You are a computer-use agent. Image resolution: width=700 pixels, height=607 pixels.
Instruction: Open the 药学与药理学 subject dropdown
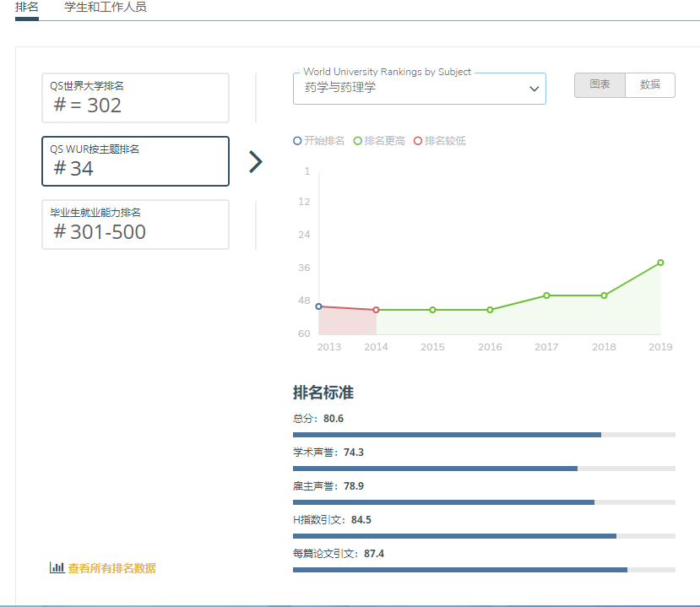pyautogui.click(x=414, y=89)
